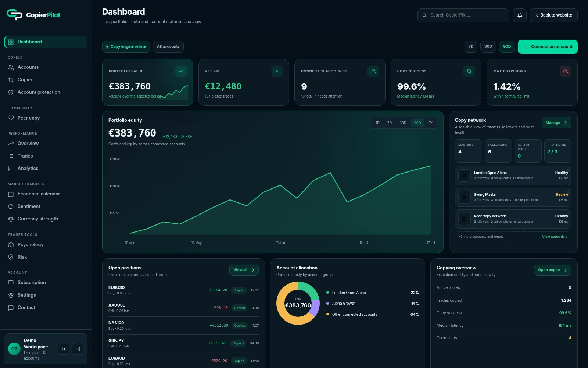Open the All accounts filter
This screenshot has width=588, height=368.
click(168, 47)
